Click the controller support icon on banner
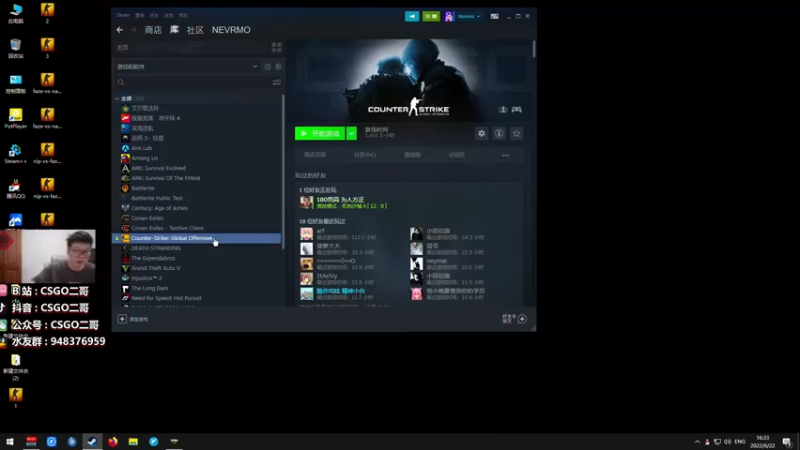 tap(516, 110)
